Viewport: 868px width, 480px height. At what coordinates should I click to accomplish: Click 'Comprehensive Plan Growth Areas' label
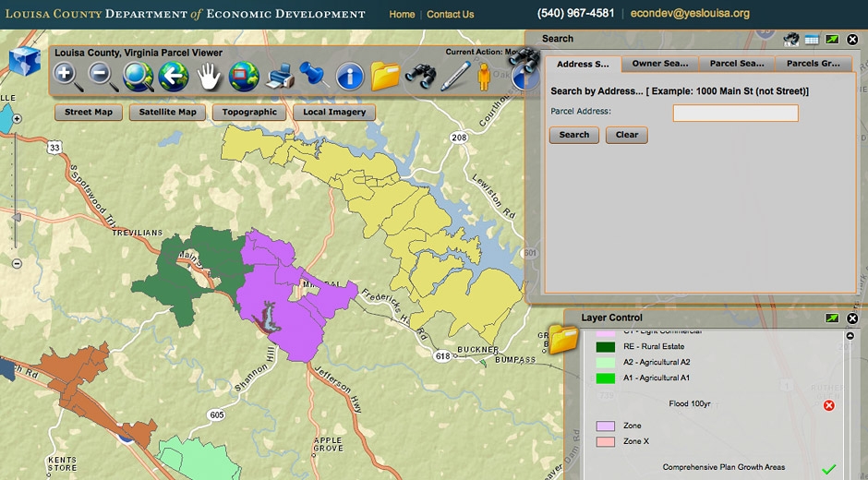724,467
